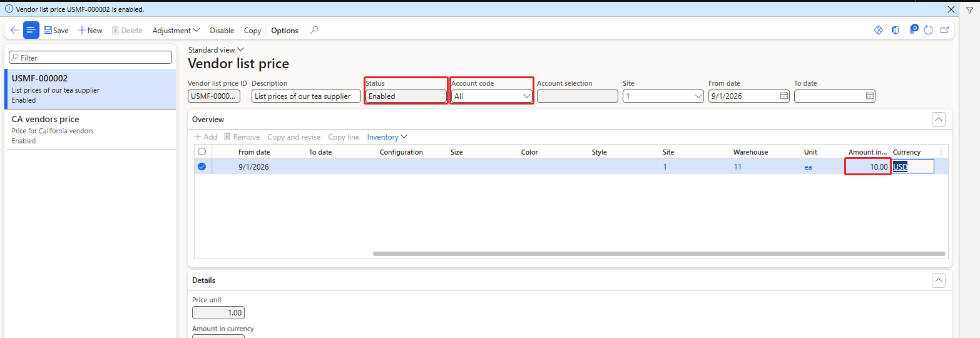Click the amount cell 10.00
The image size is (980, 338).
(868, 167)
